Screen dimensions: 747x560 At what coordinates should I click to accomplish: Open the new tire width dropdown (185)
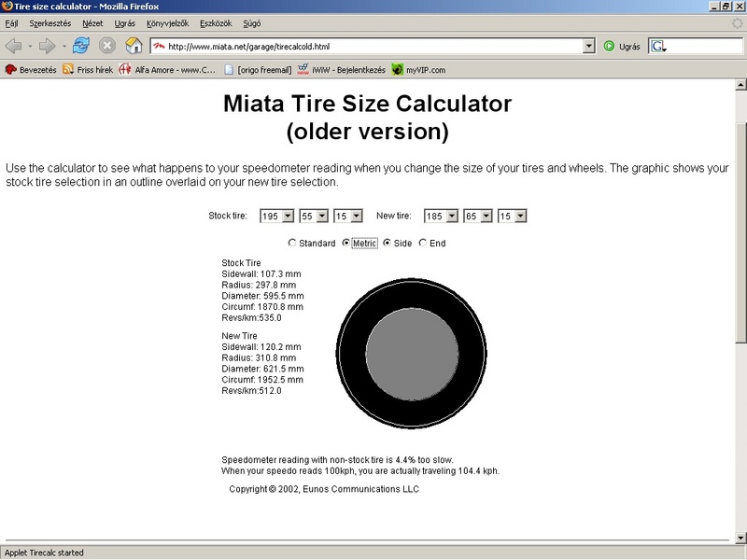tap(441, 217)
